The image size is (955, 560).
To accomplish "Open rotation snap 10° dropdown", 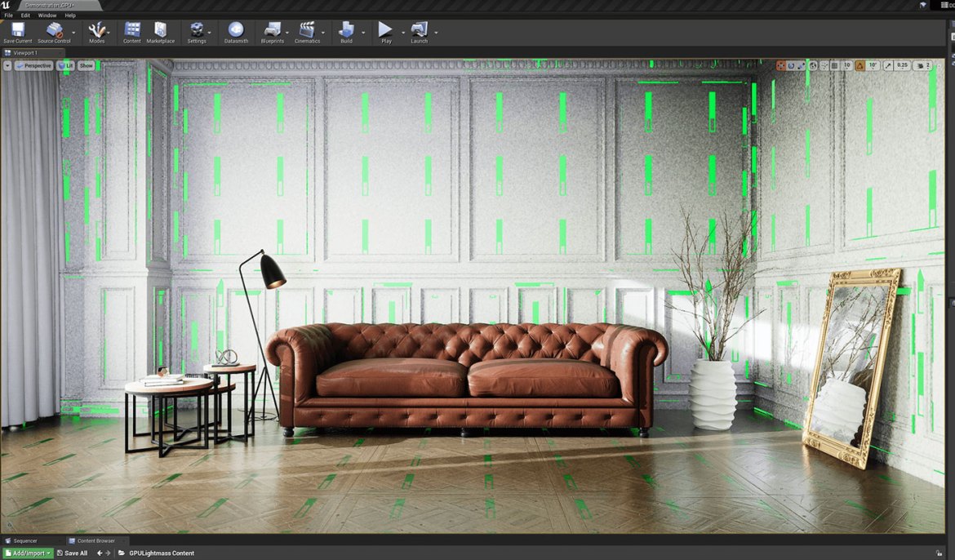I will [873, 65].
